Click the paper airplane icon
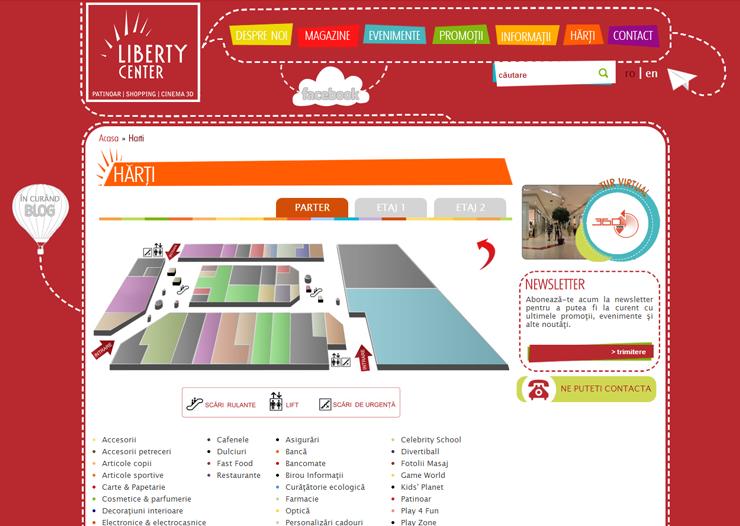The height and width of the screenshot is (526, 740). pyautogui.click(x=681, y=79)
